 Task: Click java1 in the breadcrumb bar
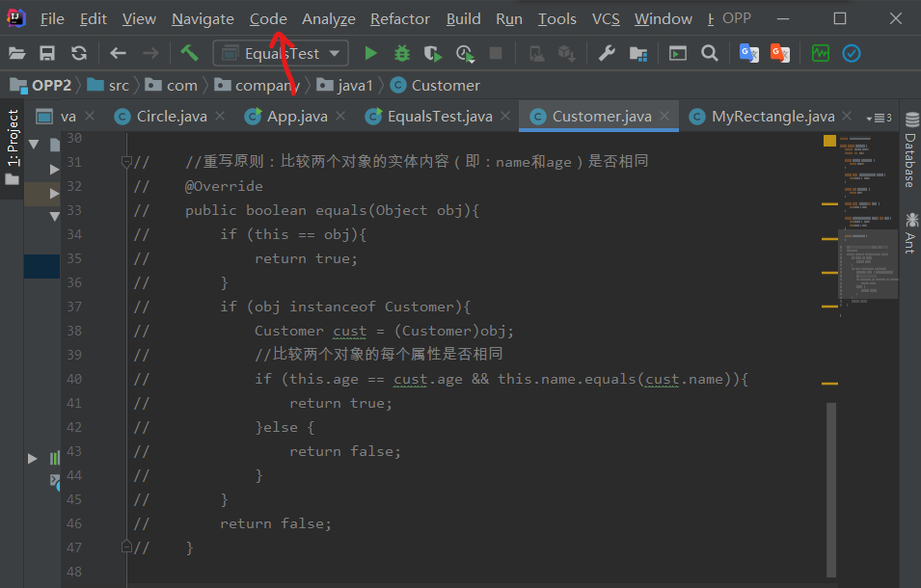click(345, 86)
